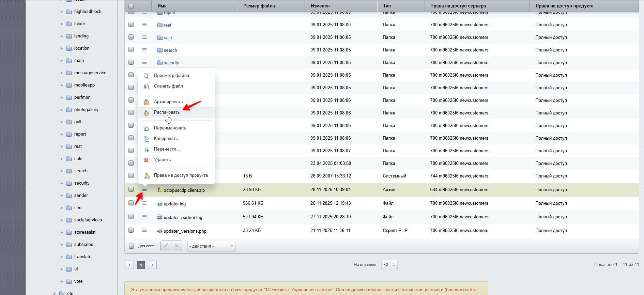Open the "- действия -" dropdown
The width and height of the screenshot is (644, 295).
[x=211, y=246]
